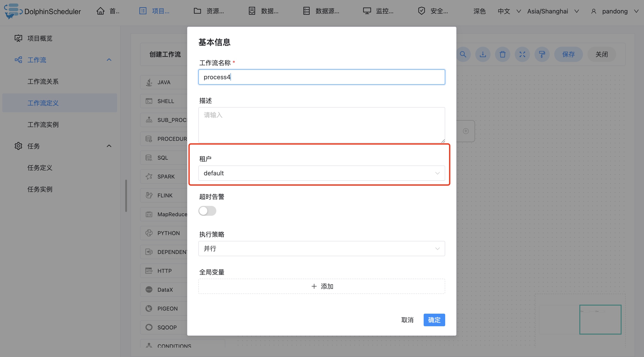Toggle the 深色 dark theme option

[479, 11]
